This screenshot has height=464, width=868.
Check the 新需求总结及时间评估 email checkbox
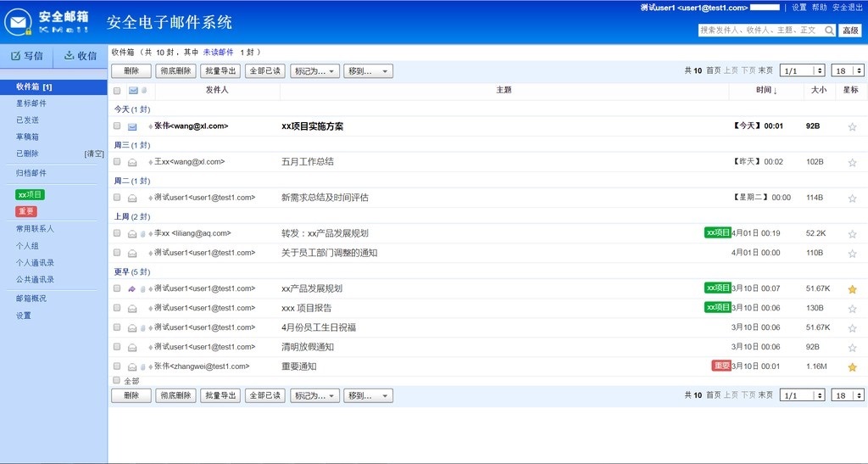pos(117,197)
